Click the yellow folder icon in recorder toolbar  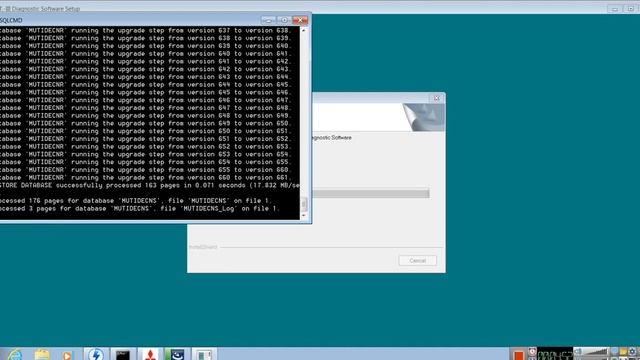[623, 351]
